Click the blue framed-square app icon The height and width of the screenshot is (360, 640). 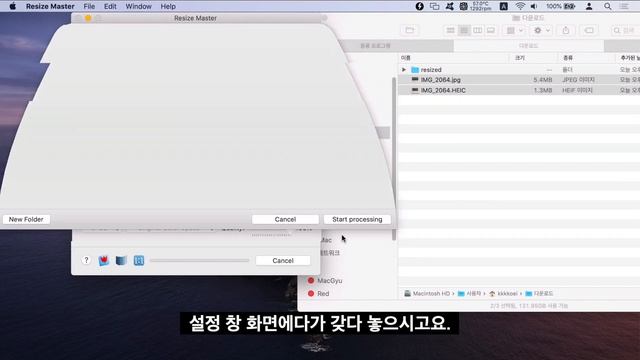pyautogui.click(x=139, y=260)
